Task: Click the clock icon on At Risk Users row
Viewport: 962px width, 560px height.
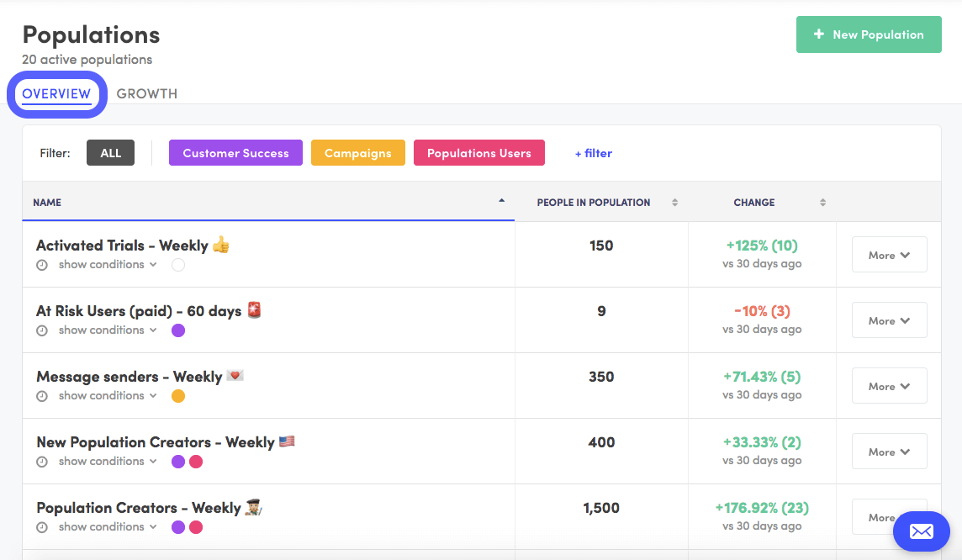Action: (42, 330)
